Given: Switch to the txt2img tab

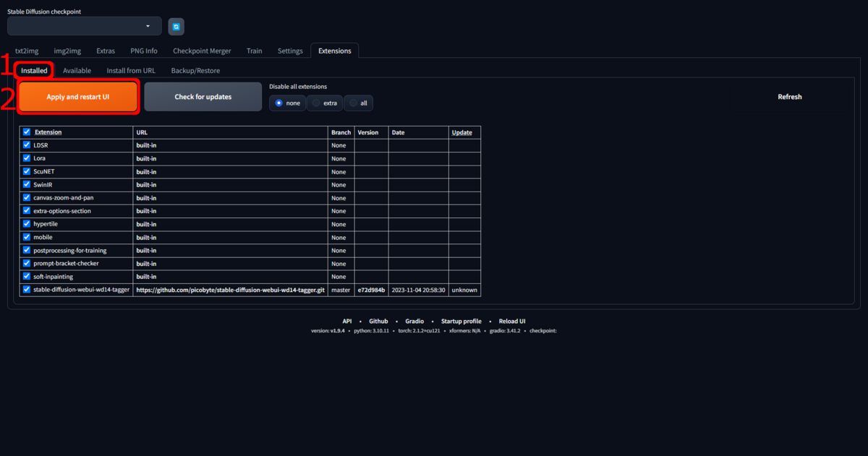Looking at the screenshot, I should [27, 51].
